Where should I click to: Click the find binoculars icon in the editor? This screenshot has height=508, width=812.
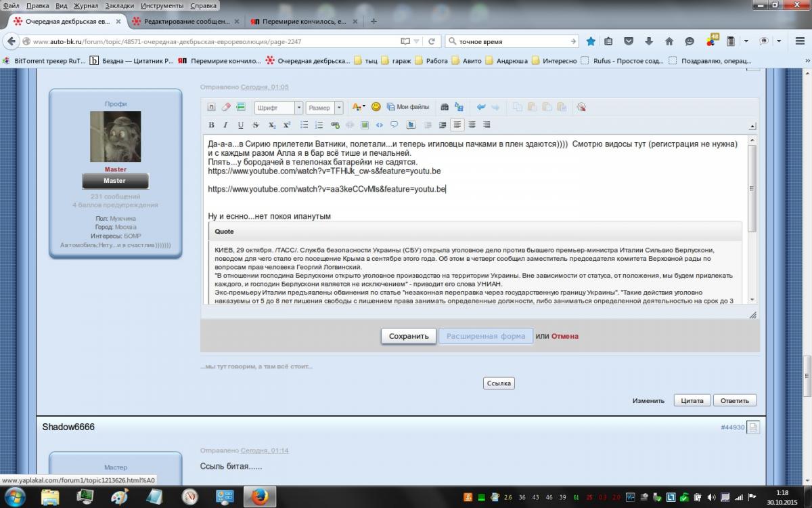[x=445, y=107]
